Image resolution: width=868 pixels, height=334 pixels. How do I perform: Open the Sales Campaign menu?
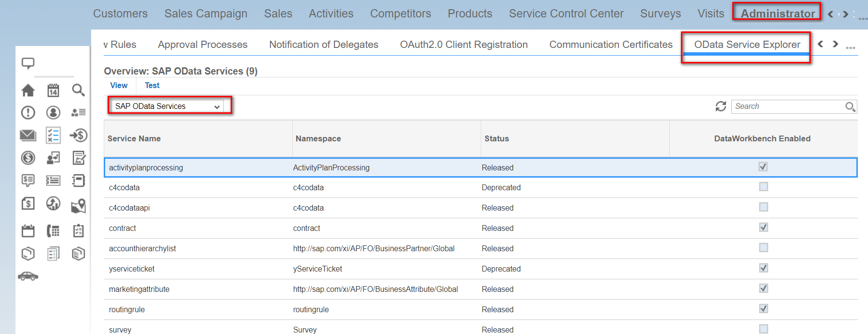pos(206,14)
